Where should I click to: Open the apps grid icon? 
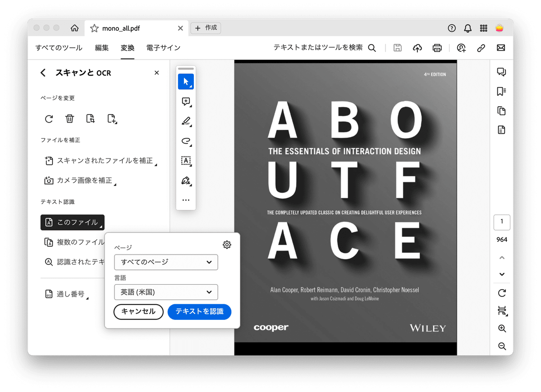484,28
